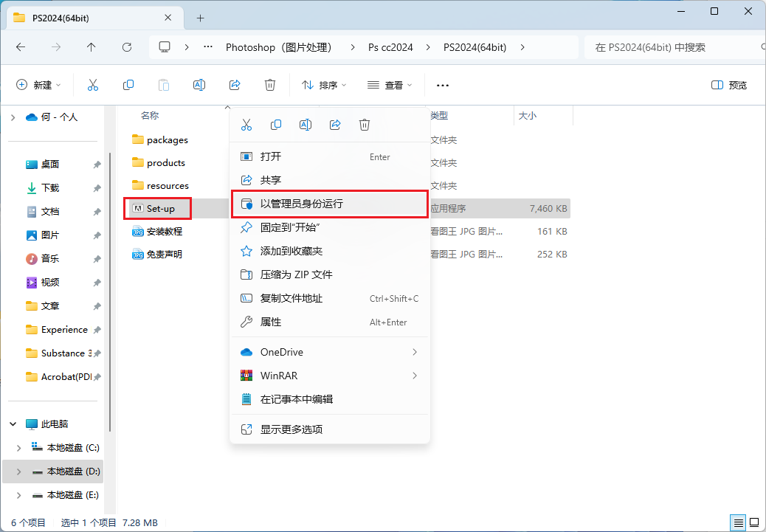Click the Cut icon in the top toolbar
This screenshot has height=532, width=766.
[x=93, y=85]
